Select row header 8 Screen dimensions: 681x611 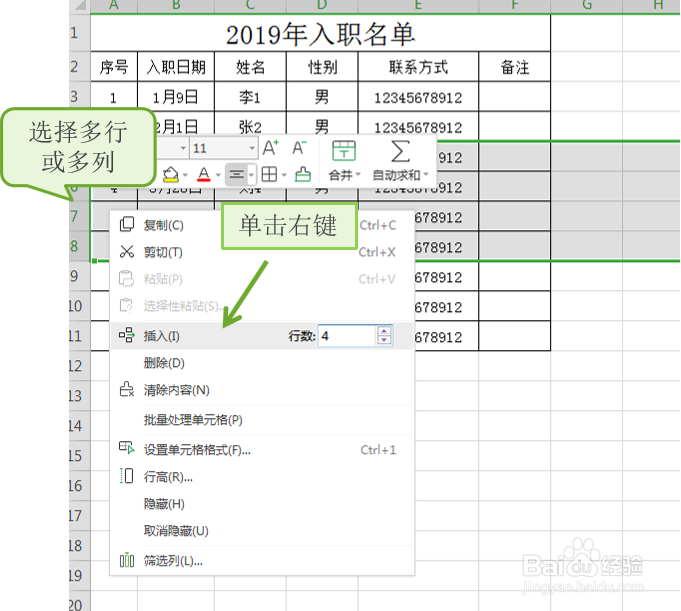[x=79, y=246]
